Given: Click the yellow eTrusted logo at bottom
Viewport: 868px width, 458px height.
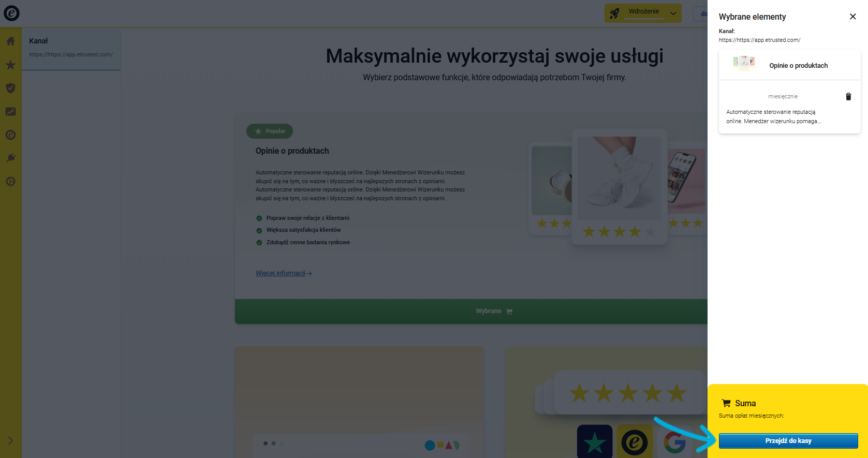Looking at the screenshot, I should pos(635,441).
